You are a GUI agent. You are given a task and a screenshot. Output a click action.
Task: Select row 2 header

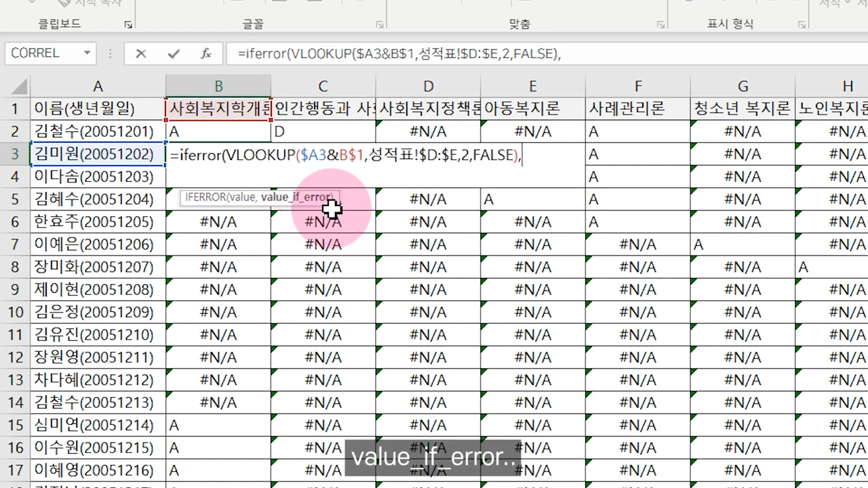[15, 131]
